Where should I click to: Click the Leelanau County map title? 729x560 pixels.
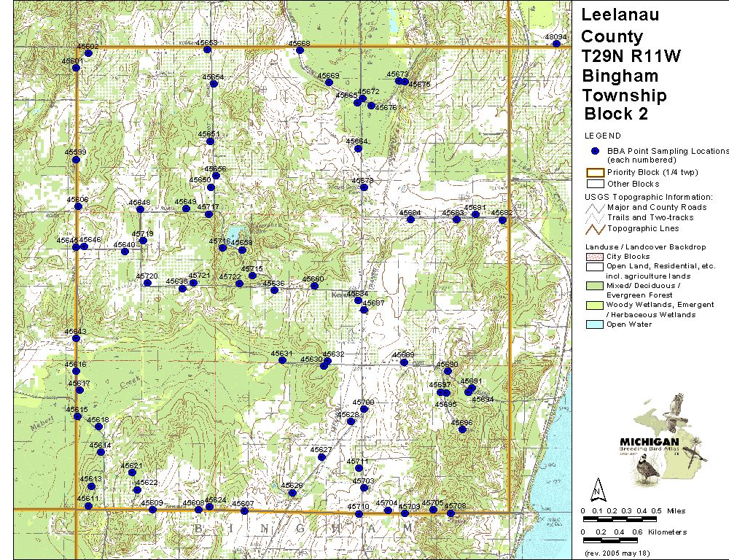pos(620,26)
